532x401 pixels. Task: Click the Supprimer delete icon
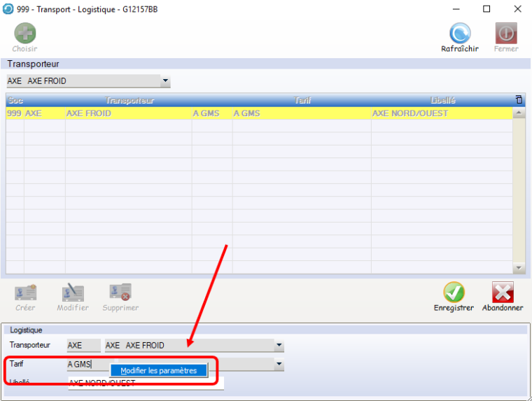[120, 292]
